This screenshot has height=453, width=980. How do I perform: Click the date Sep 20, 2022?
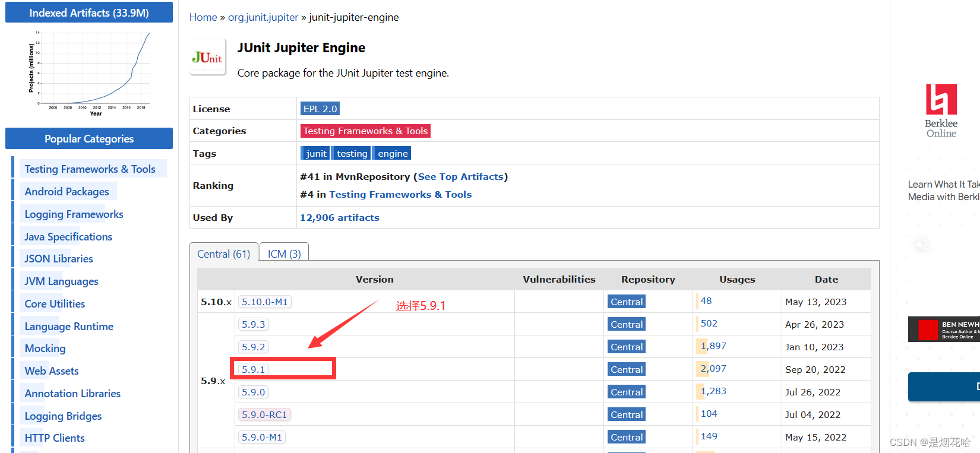(815, 369)
